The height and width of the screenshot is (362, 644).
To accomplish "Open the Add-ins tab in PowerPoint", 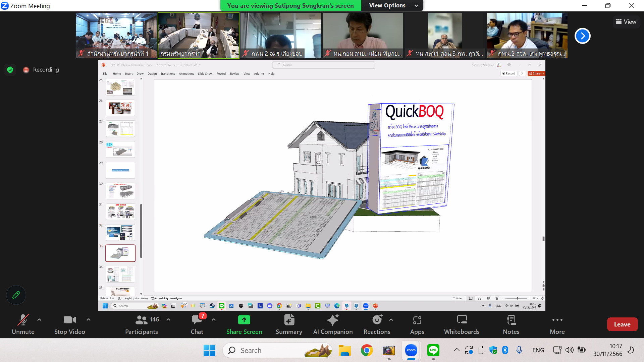I will point(259,74).
